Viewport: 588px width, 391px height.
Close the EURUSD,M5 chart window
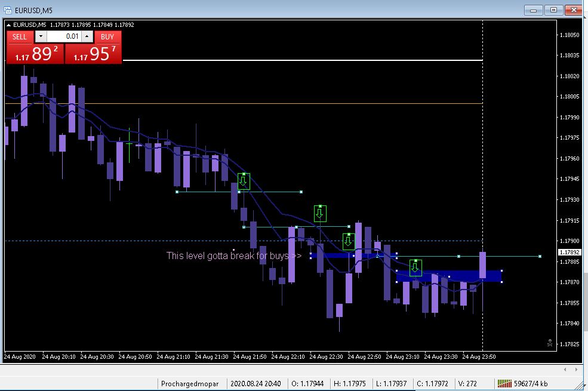[574, 10]
